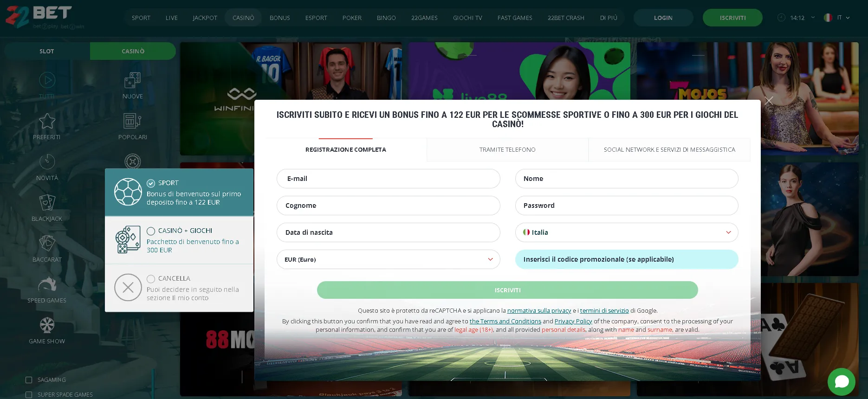Select the Preferiti star icon
The height and width of the screenshot is (399, 868).
pos(47,121)
